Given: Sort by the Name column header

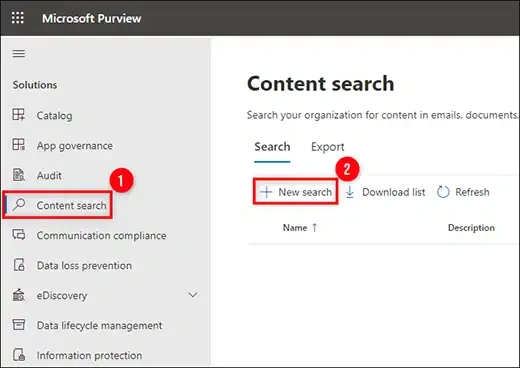Looking at the screenshot, I should [x=295, y=228].
